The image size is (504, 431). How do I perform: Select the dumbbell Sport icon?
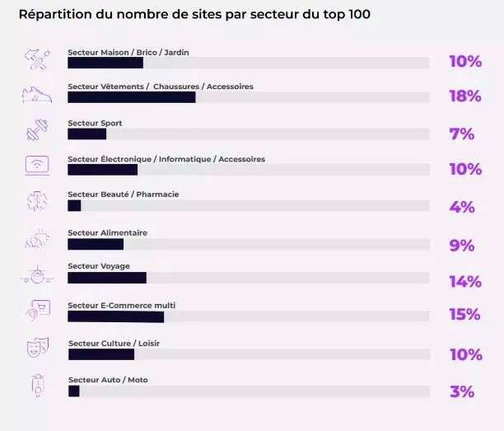coord(37,129)
